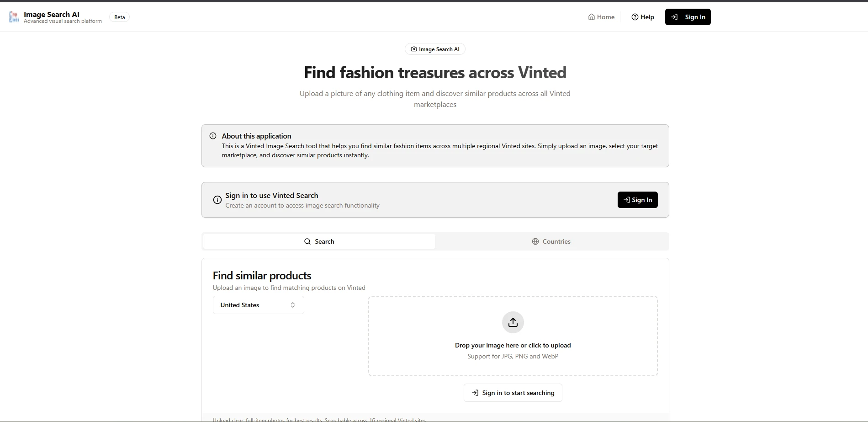Click the globe icon on Countries tab
Screen dimensions: 868x422
point(535,241)
